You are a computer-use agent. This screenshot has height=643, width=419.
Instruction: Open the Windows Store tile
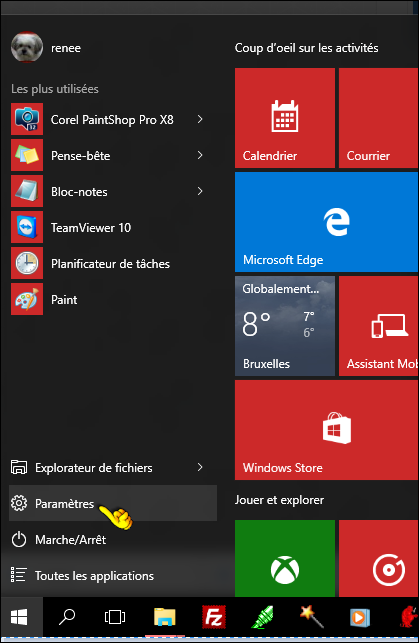(x=326, y=430)
